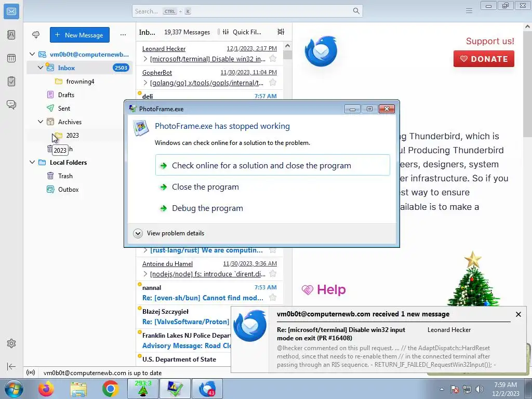The image size is (532, 399).
Task: Click the Get Messages cloud icon
Action: pyautogui.click(x=36, y=35)
